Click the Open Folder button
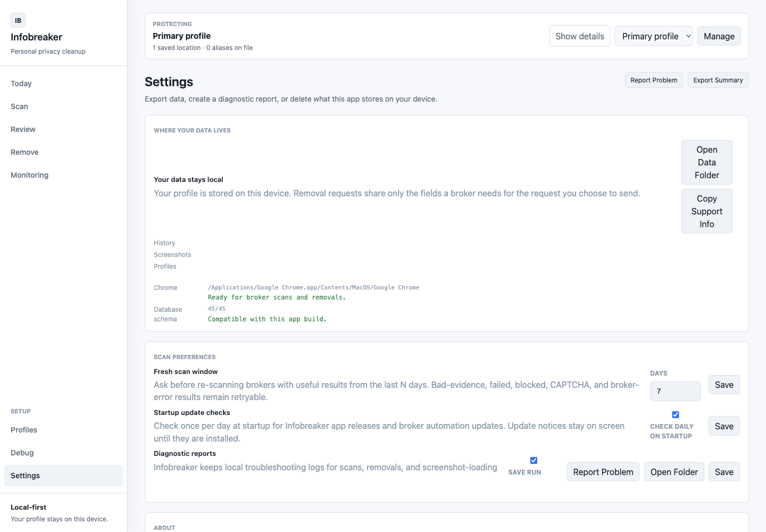Viewport: 766px width, 532px height. coord(674,472)
